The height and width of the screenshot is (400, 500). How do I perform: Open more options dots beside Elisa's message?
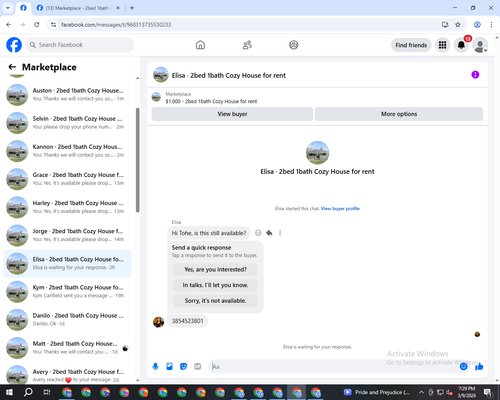point(280,233)
